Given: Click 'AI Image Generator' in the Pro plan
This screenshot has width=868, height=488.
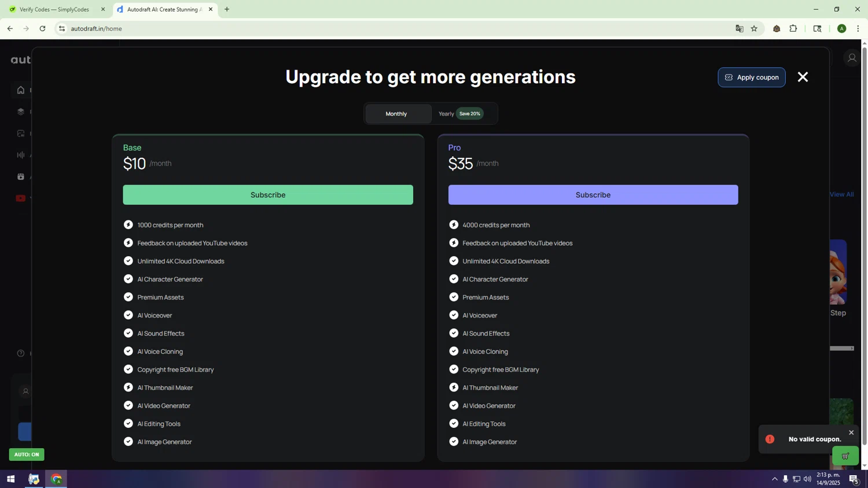Looking at the screenshot, I should click(490, 442).
